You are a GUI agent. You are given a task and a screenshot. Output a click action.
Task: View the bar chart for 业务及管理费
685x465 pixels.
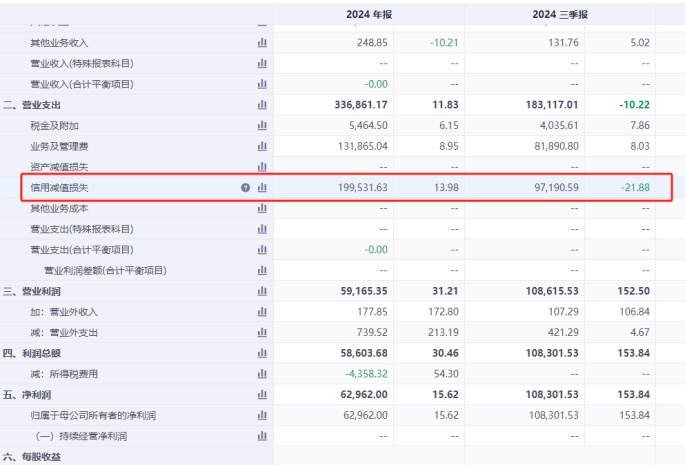[262, 146]
